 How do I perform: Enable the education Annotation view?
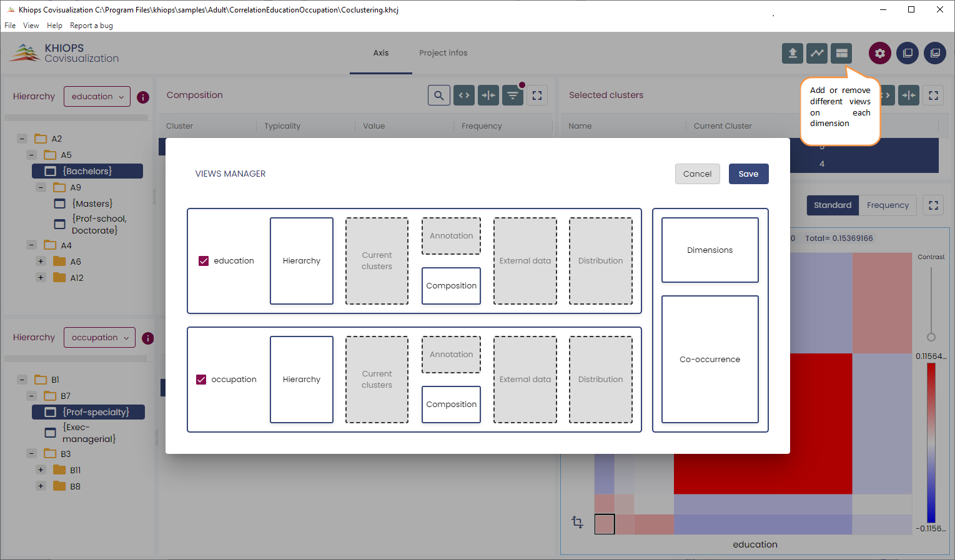coord(451,236)
